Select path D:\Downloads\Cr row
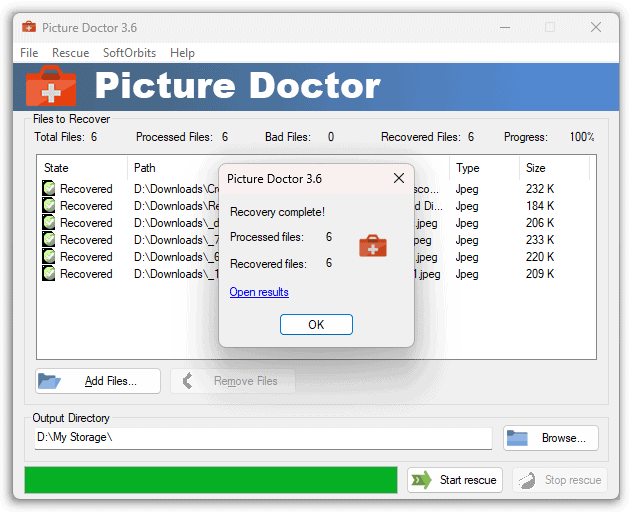The height and width of the screenshot is (512, 632). 176,189
